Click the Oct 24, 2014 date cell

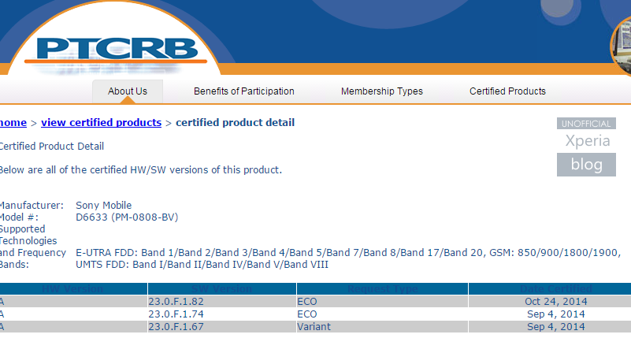pyautogui.click(x=555, y=301)
